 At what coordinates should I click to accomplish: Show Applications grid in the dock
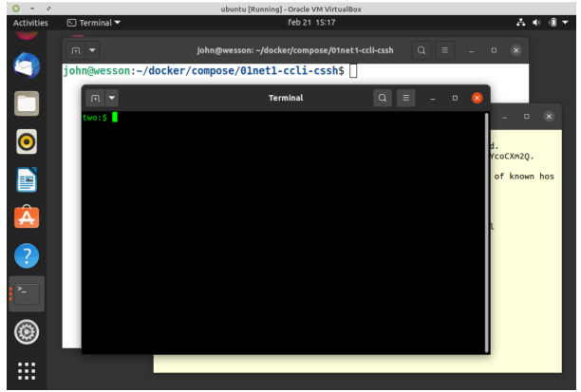coord(26,370)
